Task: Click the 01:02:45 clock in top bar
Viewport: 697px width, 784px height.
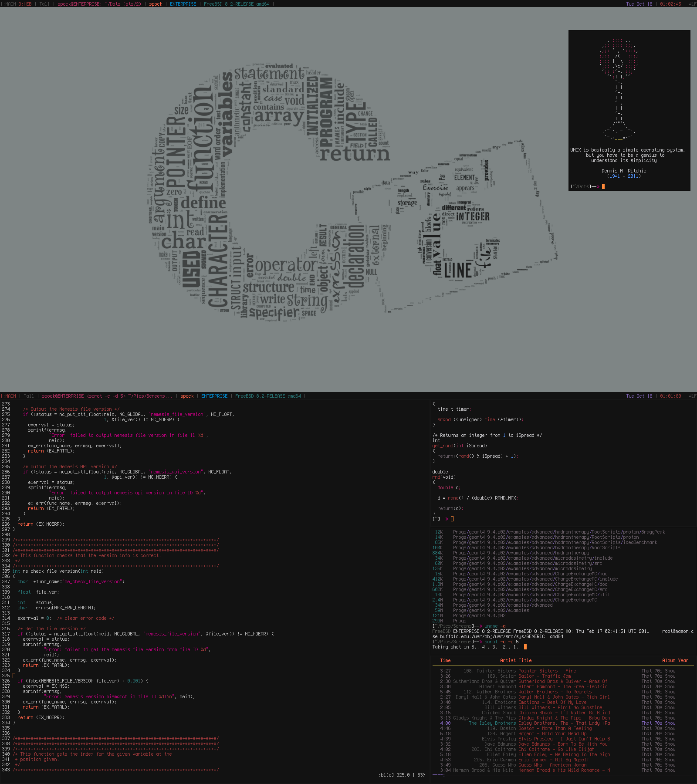Action: (670, 4)
